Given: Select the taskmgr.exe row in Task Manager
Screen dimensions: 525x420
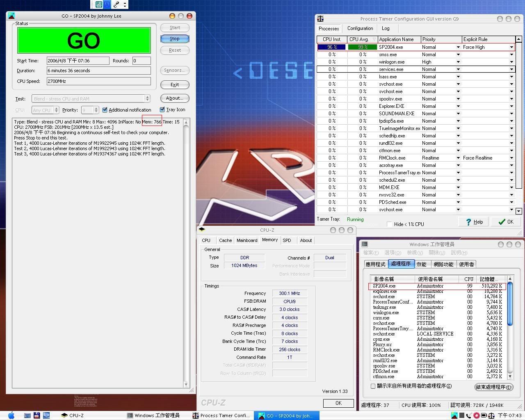Looking at the screenshot, I should tap(438, 307).
